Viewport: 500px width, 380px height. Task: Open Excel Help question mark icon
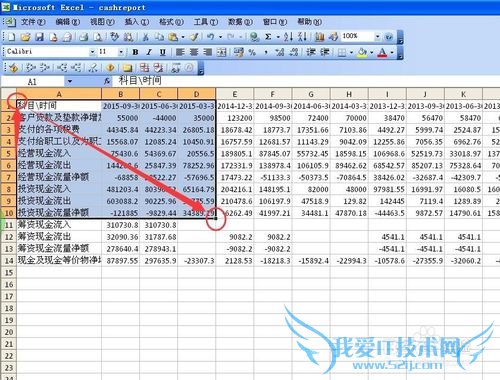(389, 37)
